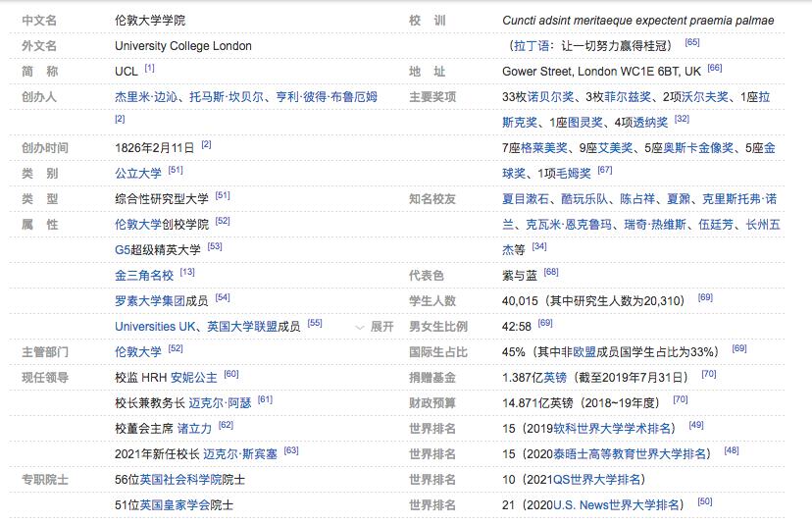This screenshot has width=812, height=524.
Task: Follow the 诺贝尔奖 link
Action: click(551, 97)
